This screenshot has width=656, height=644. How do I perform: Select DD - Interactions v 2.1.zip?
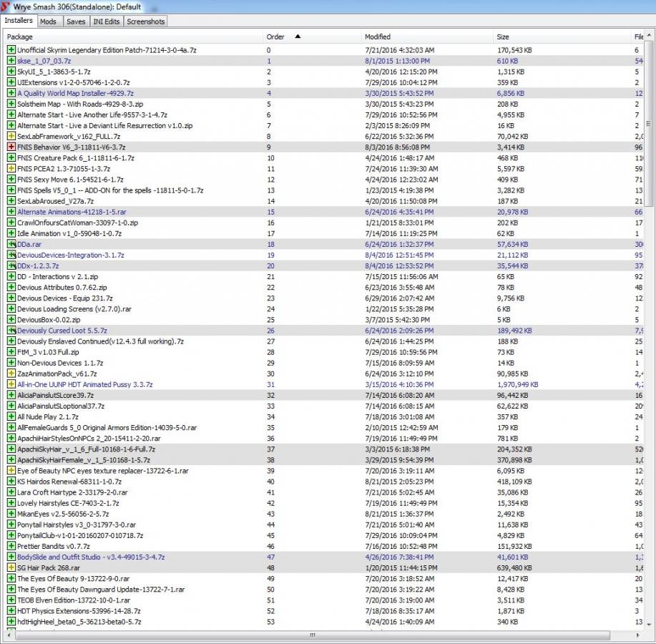325,276
